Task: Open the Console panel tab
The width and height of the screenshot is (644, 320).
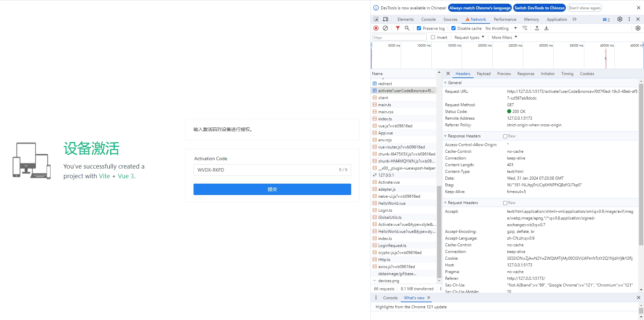Action: pyautogui.click(x=428, y=19)
